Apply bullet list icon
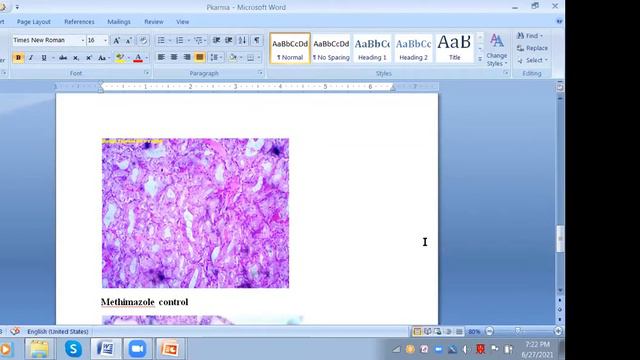Screen dimensions: 640x360 coord(161,40)
